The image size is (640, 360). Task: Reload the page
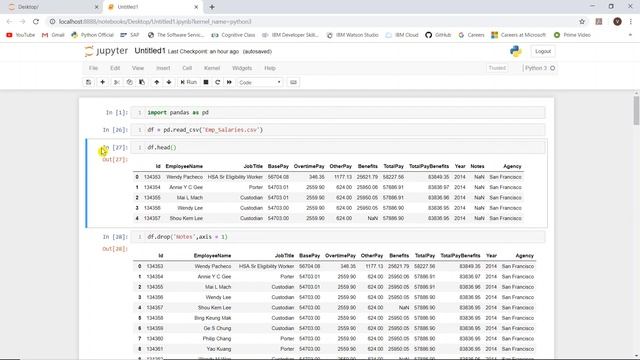36,22
